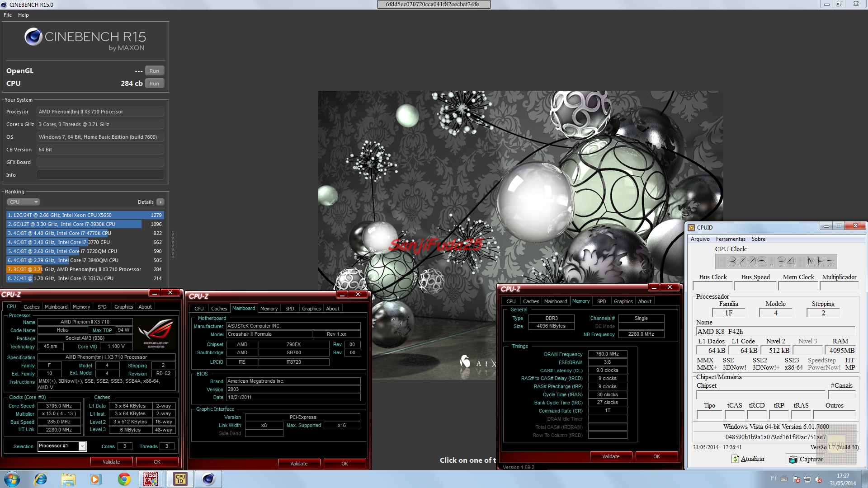The image size is (868, 488).
Task: Open About tab in left CPU-Z window
Action: point(145,307)
